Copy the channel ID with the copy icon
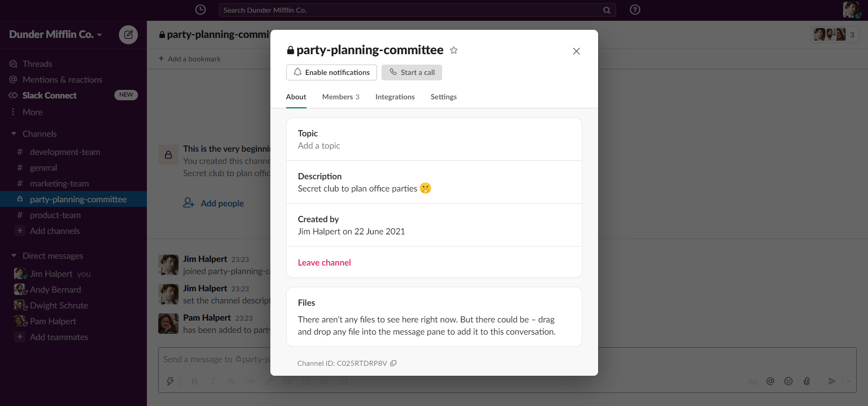Image resolution: width=868 pixels, height=406 pixels. pos(393,363)
